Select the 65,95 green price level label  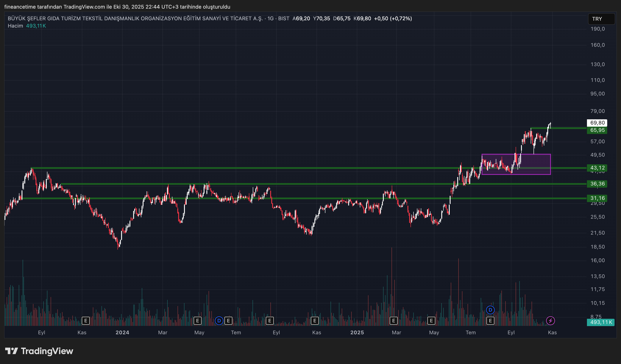597,130
